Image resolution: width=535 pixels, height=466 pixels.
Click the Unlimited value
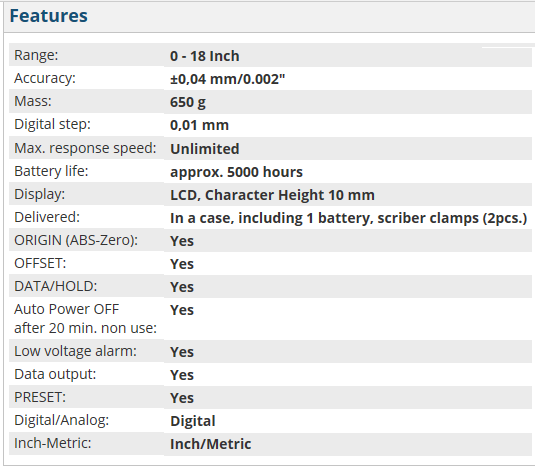coord(205,149)
